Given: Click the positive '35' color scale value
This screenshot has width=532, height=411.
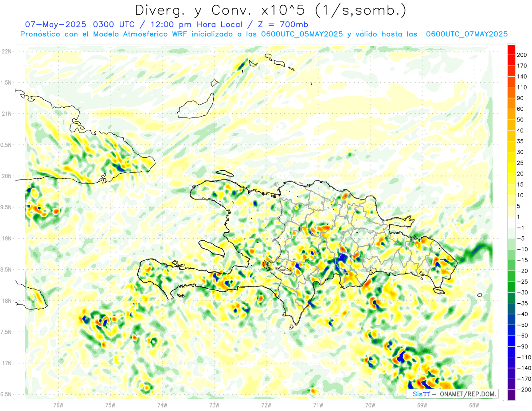Looking at the screenshot, I should [x=520, y=141].
